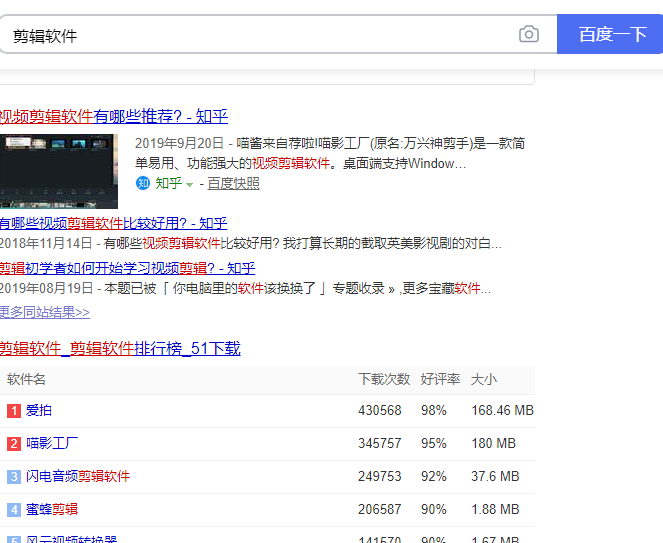Click rank 1 badge beside 爱拍
This screenshot has height=543, width=663.
pos(14,411)
